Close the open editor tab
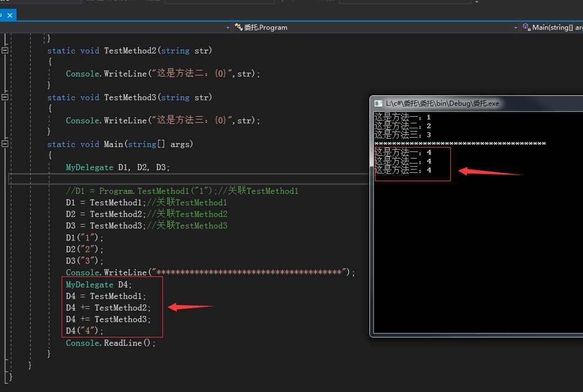 [x=10, y=15]
